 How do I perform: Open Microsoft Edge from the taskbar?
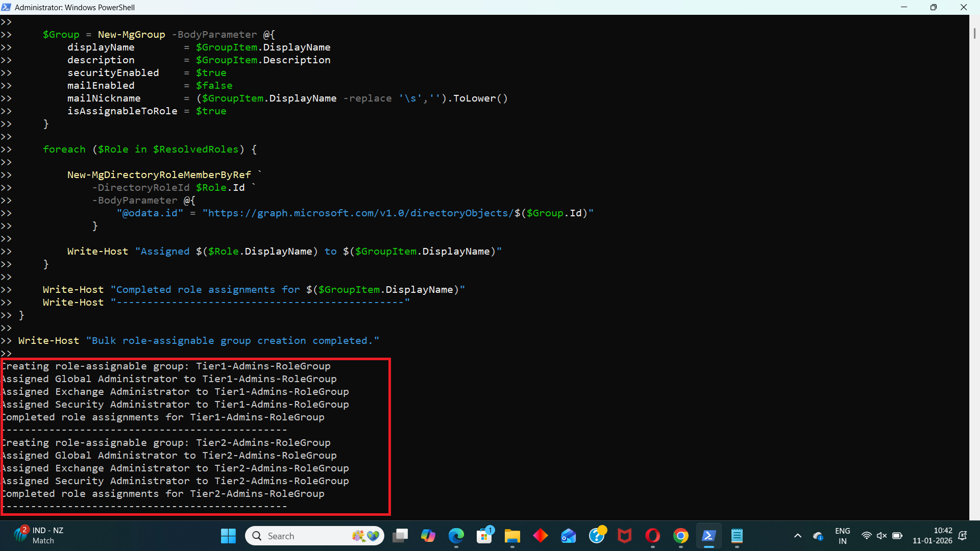[456, 536]
